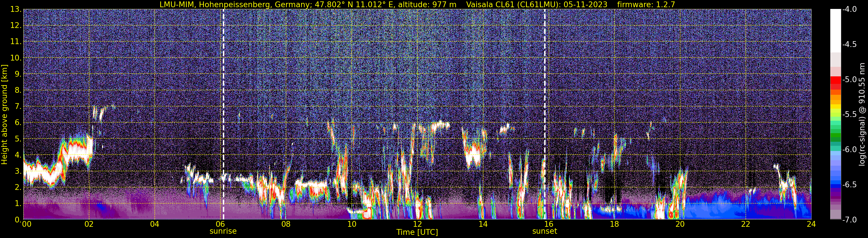Screen dimensions: 868x238
Task: Select the white dashed sunrise line marker
Action: point(223,114)
